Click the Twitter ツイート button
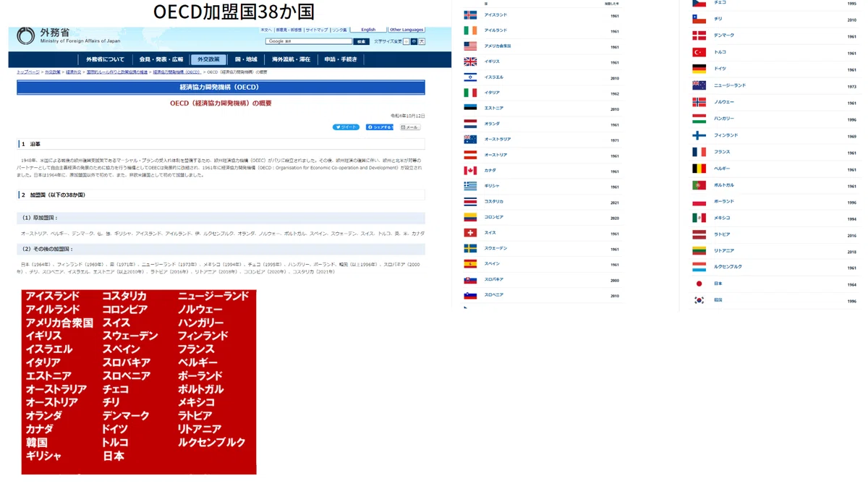The width and height of the screenshot is (868, 489). 346,127
